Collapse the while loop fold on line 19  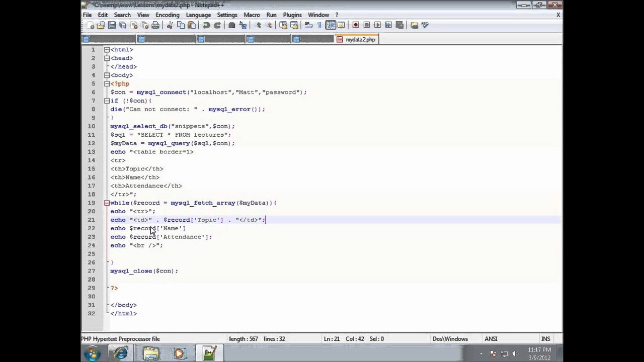(x=107, y=203)
